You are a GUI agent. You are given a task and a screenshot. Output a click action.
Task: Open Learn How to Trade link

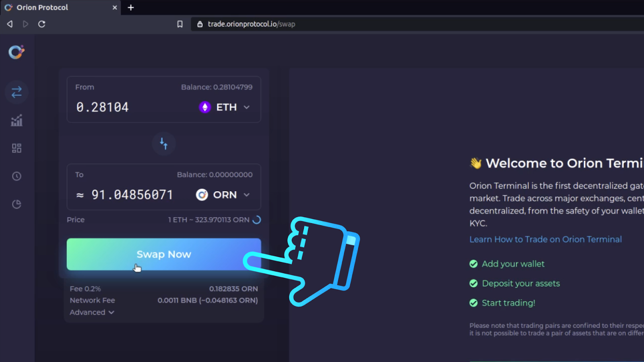coord(545,239)
